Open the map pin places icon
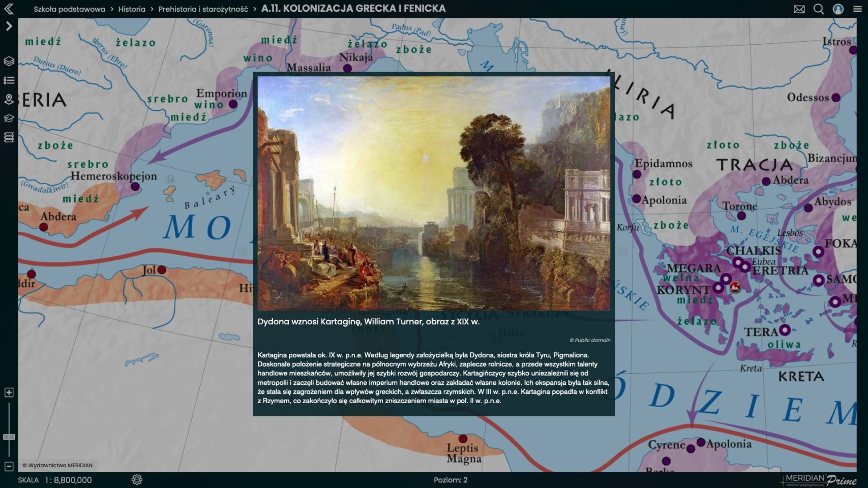The image size is (868, 488). tap(9, 99)
